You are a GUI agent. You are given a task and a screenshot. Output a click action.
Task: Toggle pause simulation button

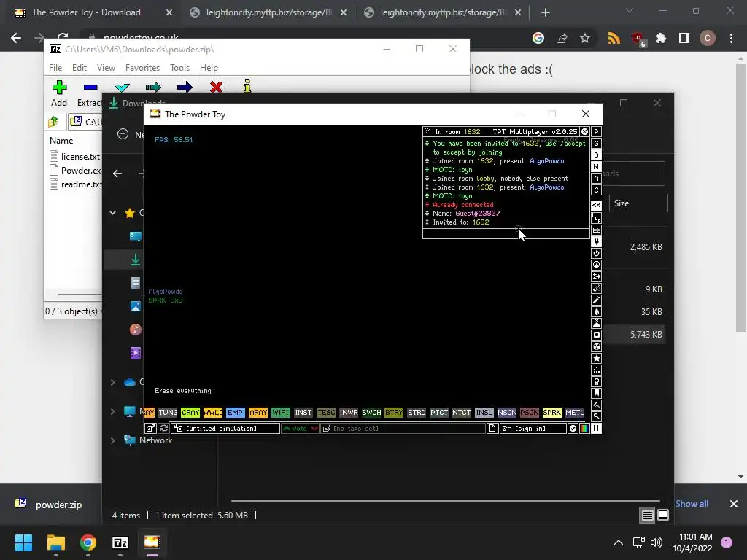(x=596, y=429)
